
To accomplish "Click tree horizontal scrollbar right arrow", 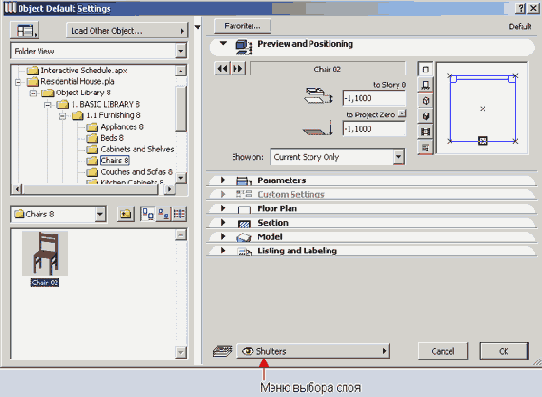I will click(169, 189).
